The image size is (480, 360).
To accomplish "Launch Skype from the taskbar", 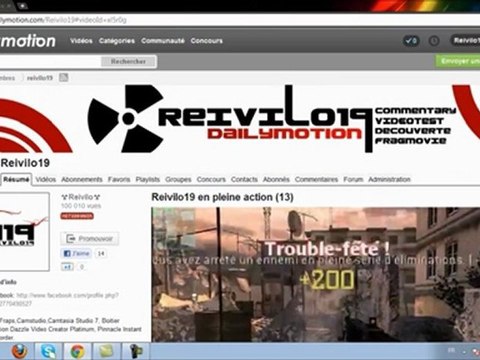I will 49,351.
